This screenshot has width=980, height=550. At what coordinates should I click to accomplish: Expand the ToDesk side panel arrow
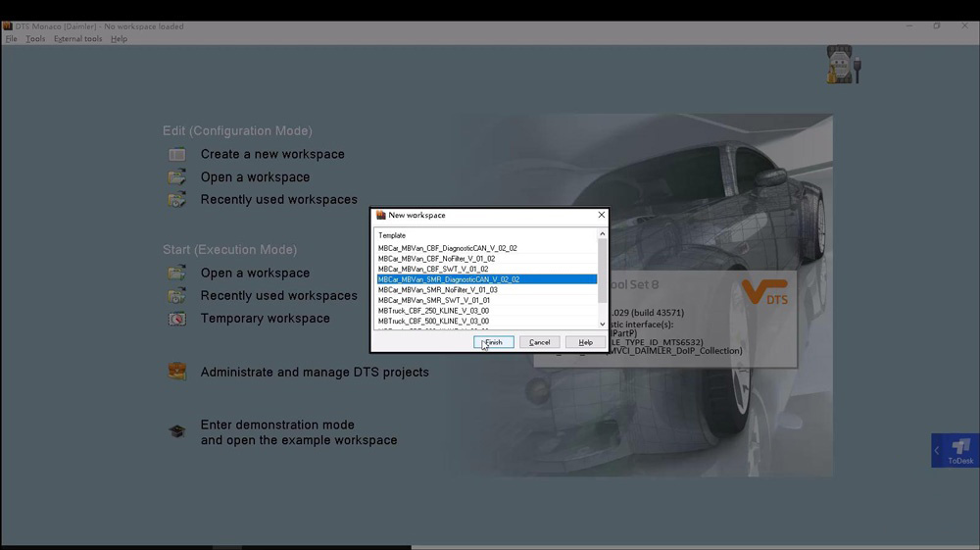point(936,451)
